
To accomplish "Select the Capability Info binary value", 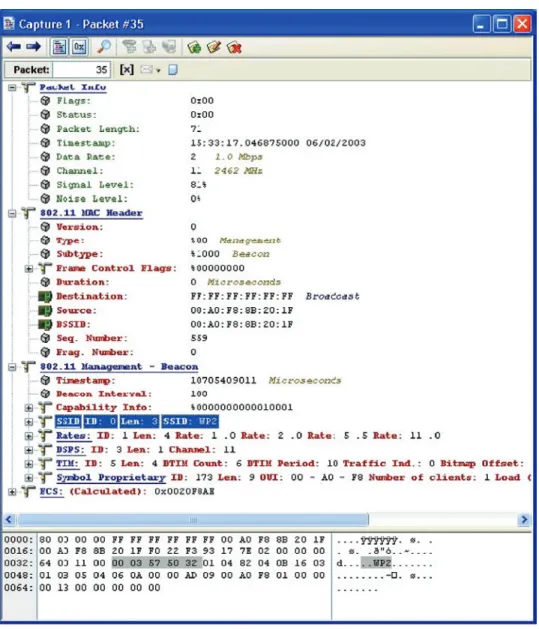I will [x=242, y=408].
